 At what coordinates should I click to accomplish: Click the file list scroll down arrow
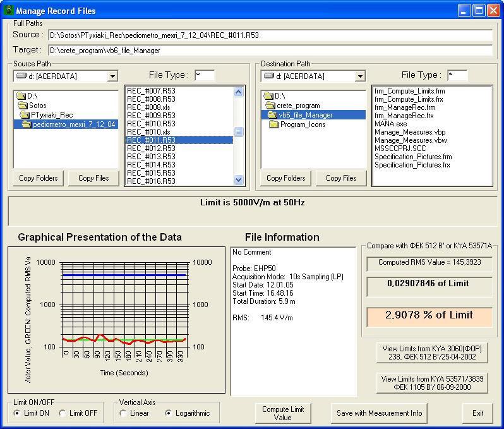click(239, 180)
